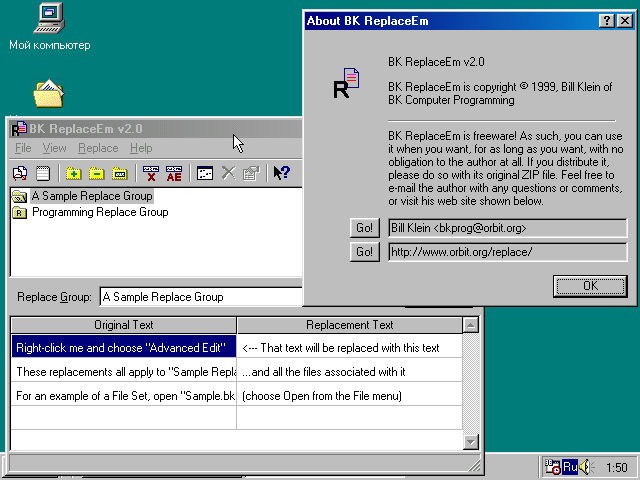This screenshot has width=640, height=480.
Task: Click the remove group folder minus icon
Action: (97, 173)
